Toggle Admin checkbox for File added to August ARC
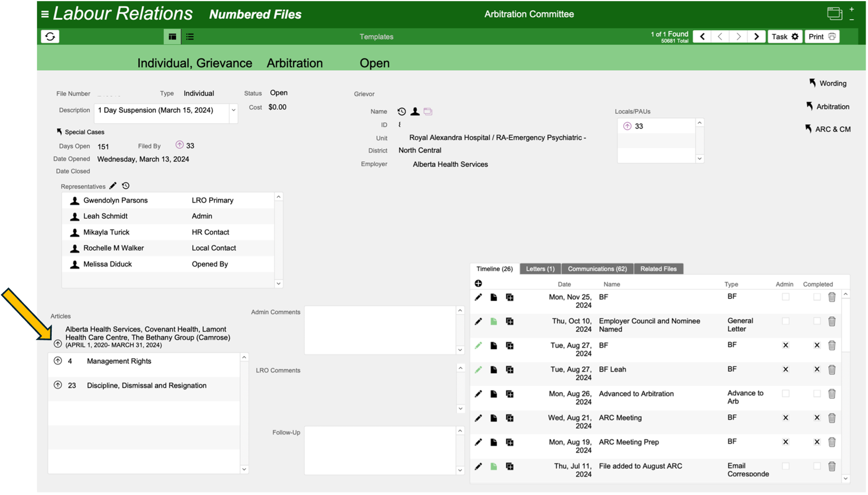Viewport: 868px width, 495px height. [x=786, y=466]
